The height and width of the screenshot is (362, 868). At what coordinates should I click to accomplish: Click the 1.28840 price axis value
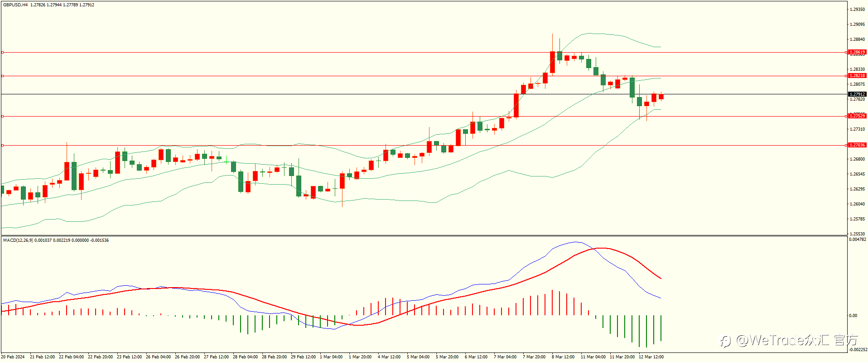[857, 39]
